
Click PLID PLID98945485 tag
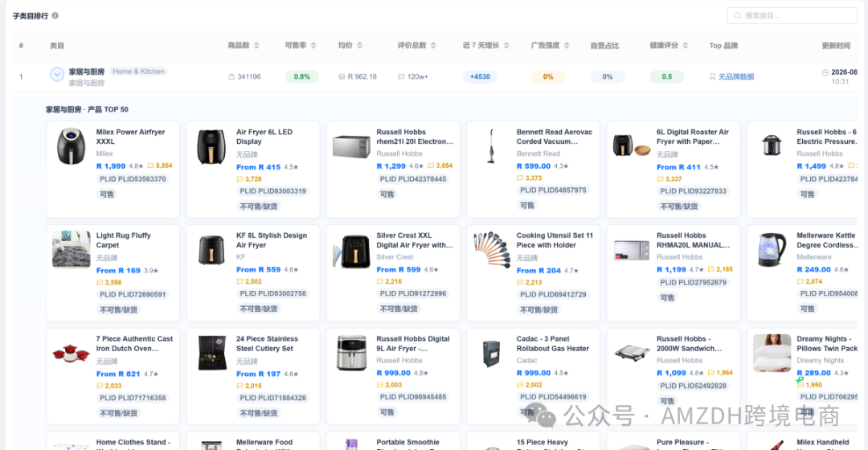(x=413, y=397)
